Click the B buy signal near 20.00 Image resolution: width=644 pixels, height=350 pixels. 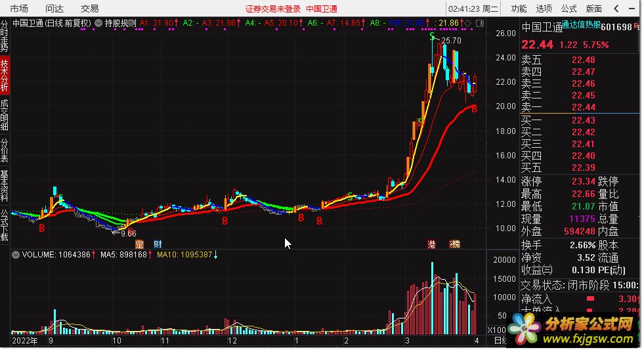[x=475, y=109]
